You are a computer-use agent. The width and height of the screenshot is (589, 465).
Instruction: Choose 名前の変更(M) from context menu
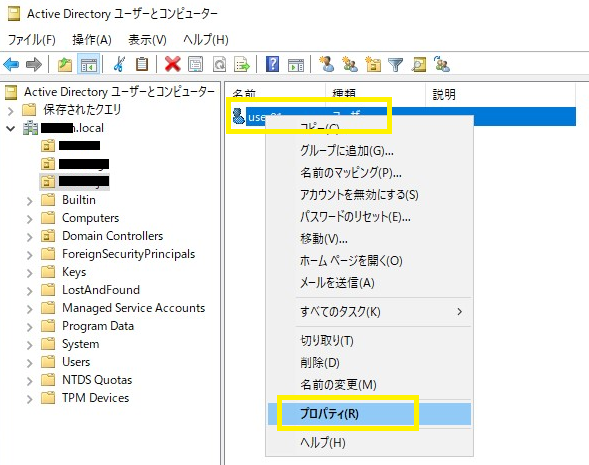pos(369,385)
